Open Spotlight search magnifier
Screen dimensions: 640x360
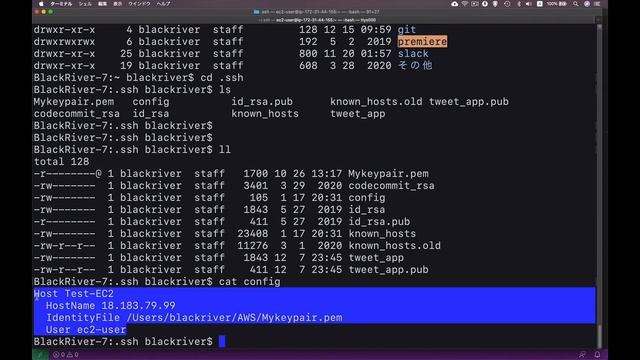pyautogui.click(x=576, y=4)
